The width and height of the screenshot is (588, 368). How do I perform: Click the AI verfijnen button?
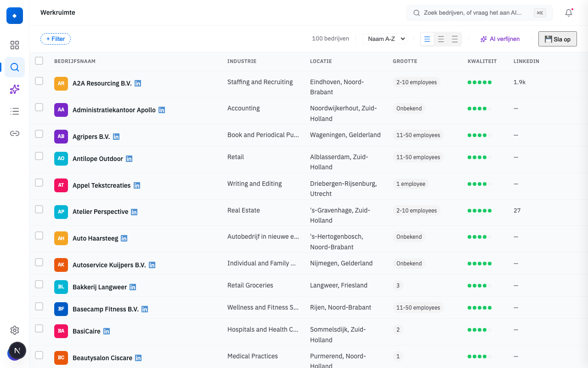coord(500,39)
